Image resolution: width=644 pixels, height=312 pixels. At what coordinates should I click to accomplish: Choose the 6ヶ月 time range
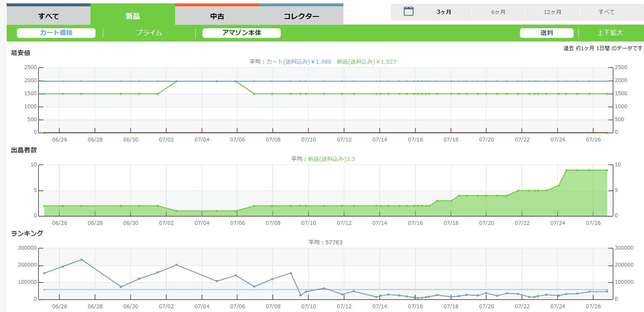click(498, 12)
